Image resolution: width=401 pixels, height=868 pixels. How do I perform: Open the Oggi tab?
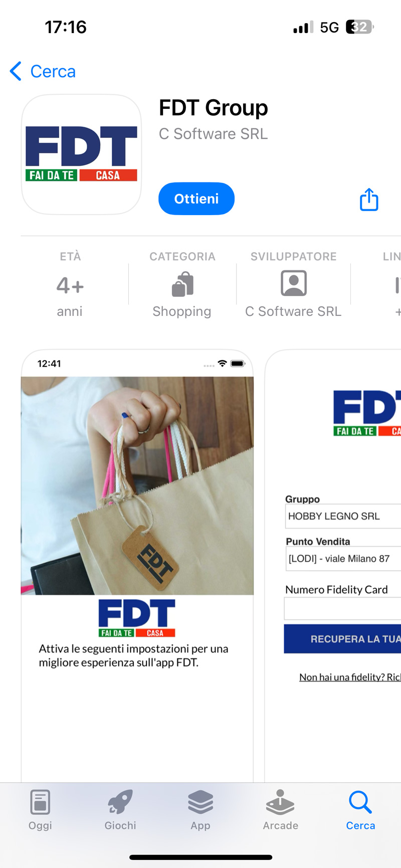(40, 810)
